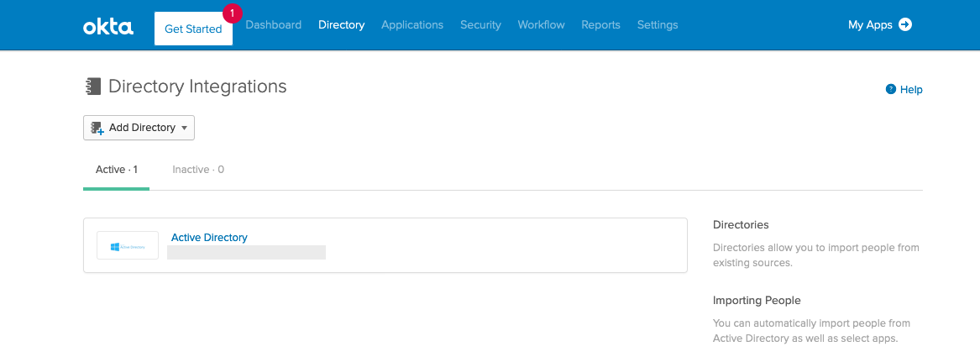Switch to the Active · 1 tab
The image size is (980, 357).
click(x=116, y=170)
